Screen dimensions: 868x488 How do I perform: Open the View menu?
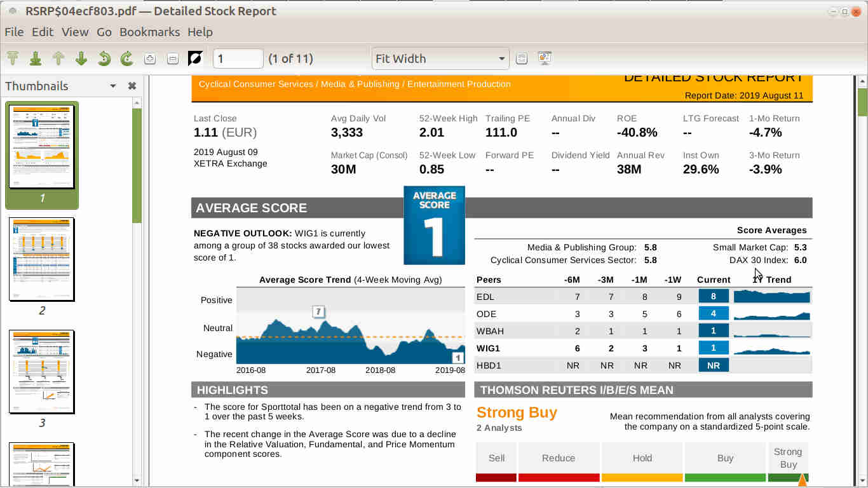(x=75, y=32)
